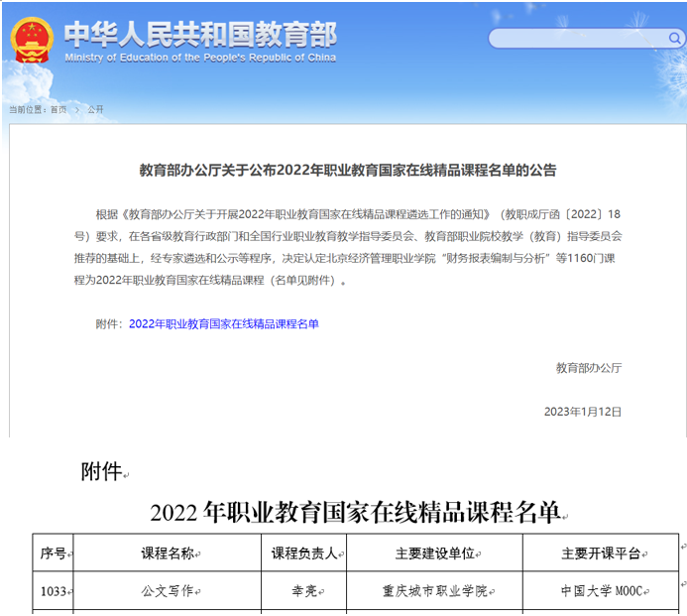Click the 主要建设单位 column header
Screen dimensions: 687x616
[435, 554]
